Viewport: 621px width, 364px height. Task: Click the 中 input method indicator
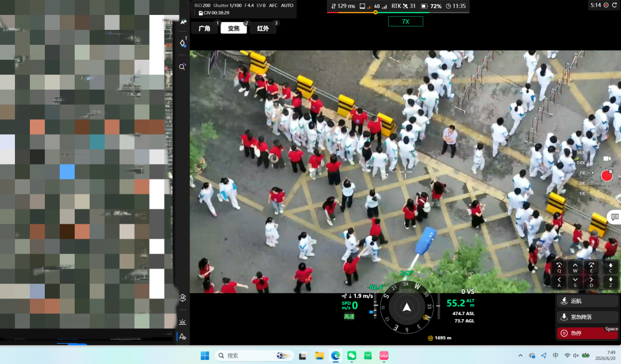coord(555,356)
